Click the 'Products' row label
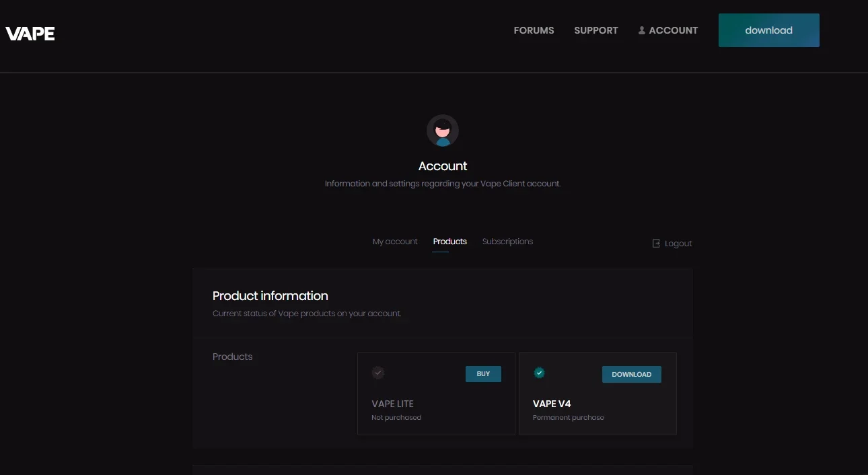The height and width of the screenshot is (475, 868). 233,357
